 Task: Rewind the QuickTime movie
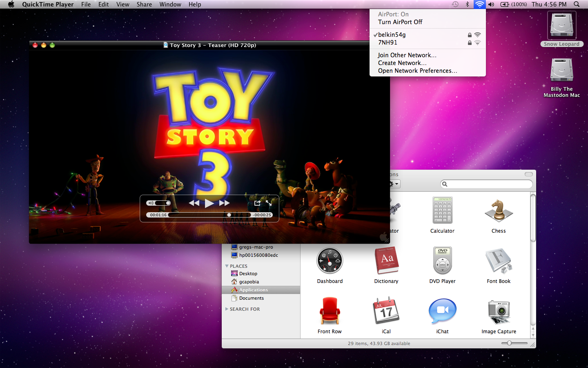[194, 203]
